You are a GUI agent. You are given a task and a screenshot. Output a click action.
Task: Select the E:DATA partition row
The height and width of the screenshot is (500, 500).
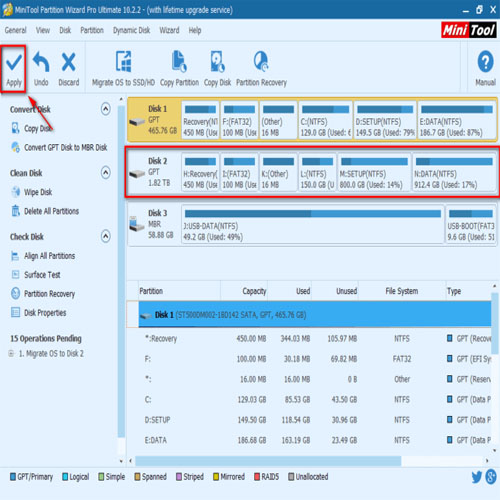(x=315, y=440)
